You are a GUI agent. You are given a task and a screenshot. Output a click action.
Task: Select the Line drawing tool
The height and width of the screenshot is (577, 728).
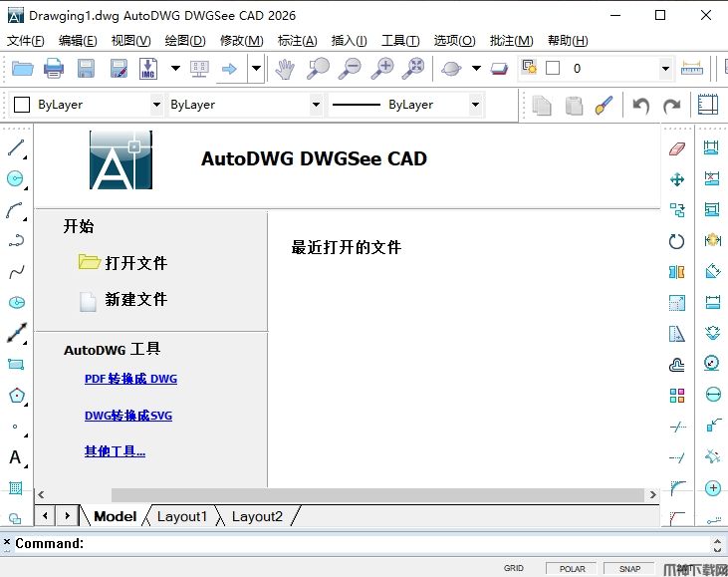[16, 148]
